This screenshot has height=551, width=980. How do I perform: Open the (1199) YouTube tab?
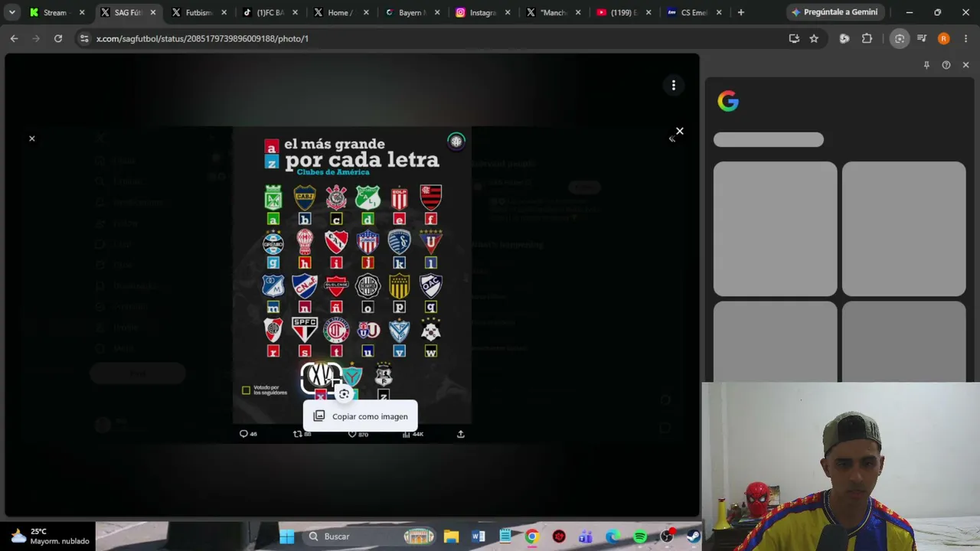622,12
